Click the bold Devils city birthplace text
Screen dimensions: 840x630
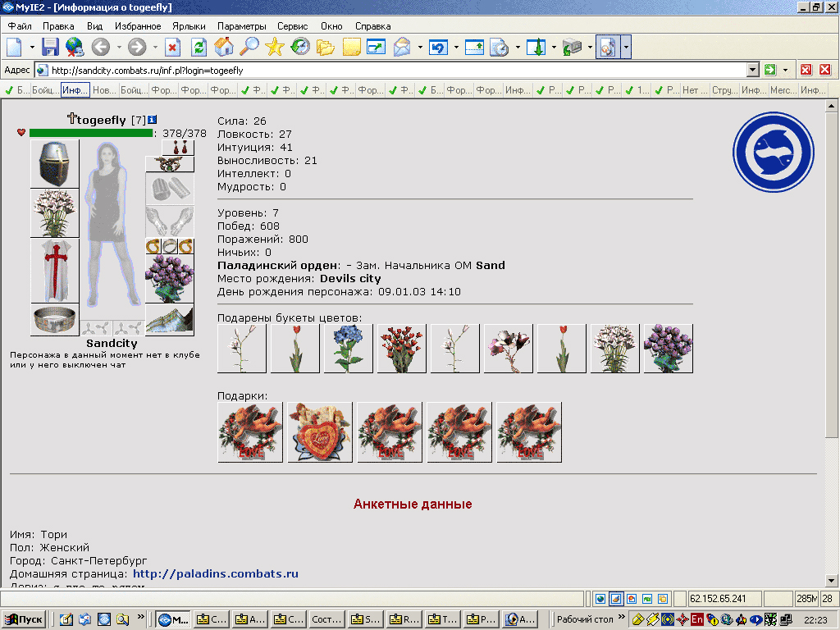[x=350, y=279]
